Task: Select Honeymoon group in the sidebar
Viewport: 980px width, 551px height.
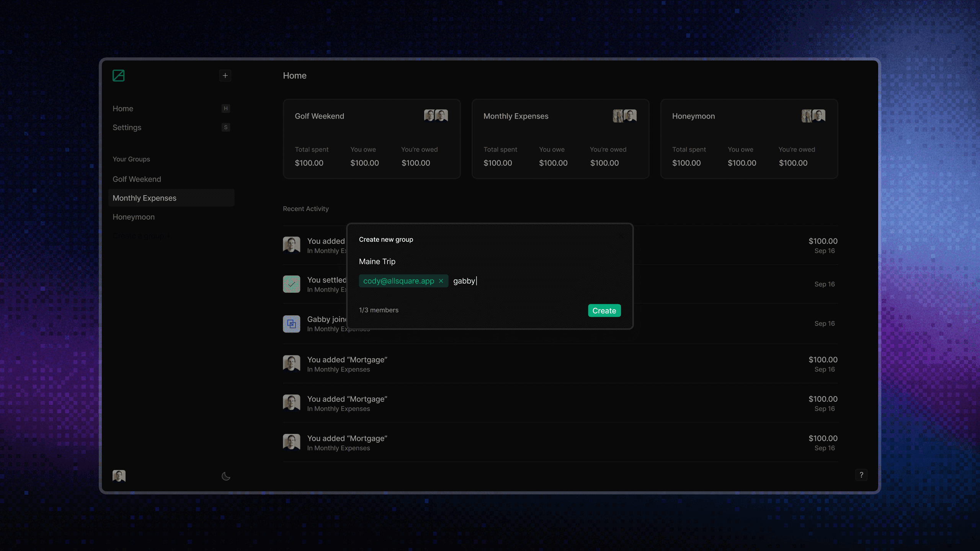Action: point(134,217)
